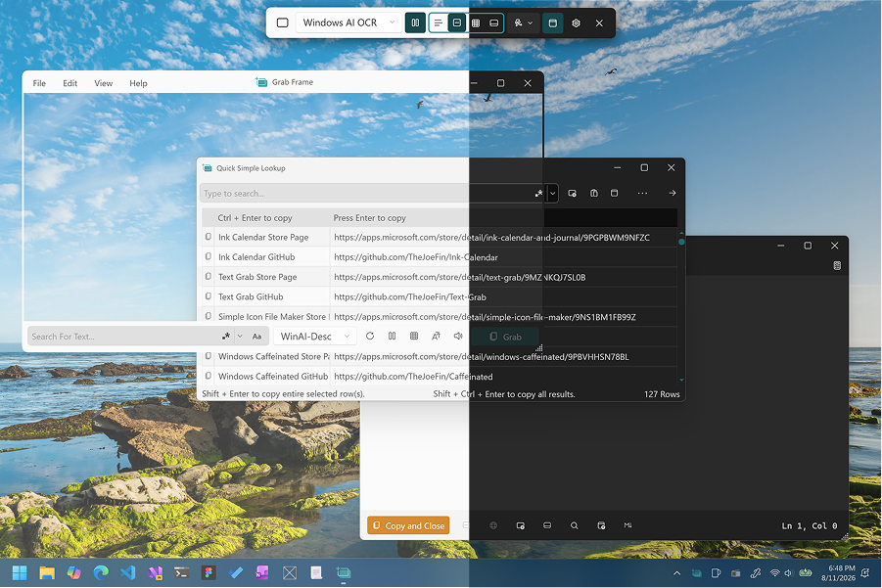
Task: Click the copy icon for Ink Calendar Store Page row
Action: click(x=209, y=237)
